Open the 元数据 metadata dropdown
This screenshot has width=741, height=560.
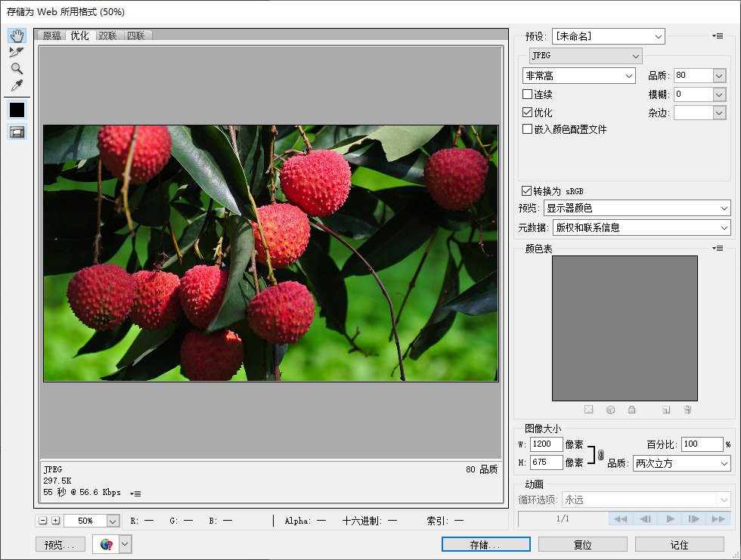tap(641, 227)
